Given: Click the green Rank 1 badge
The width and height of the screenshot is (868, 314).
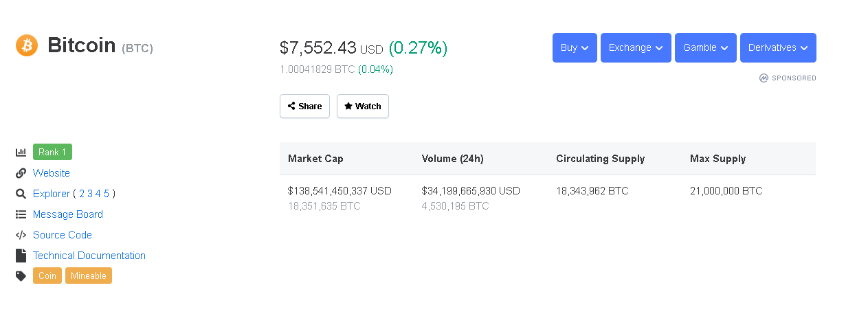Looking at the screenshot, I should tap(52, 152).
